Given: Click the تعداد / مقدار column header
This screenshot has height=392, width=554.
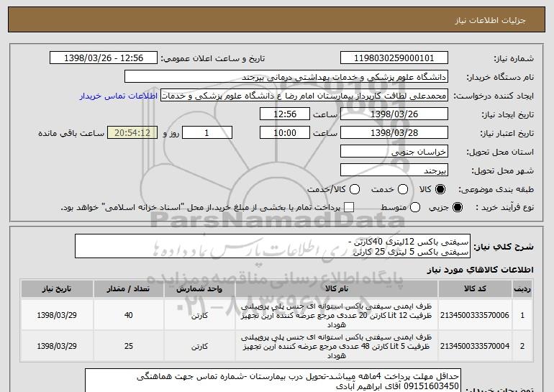Looking at the screenshot, I should pyautogui.click(x=128, y=289).
